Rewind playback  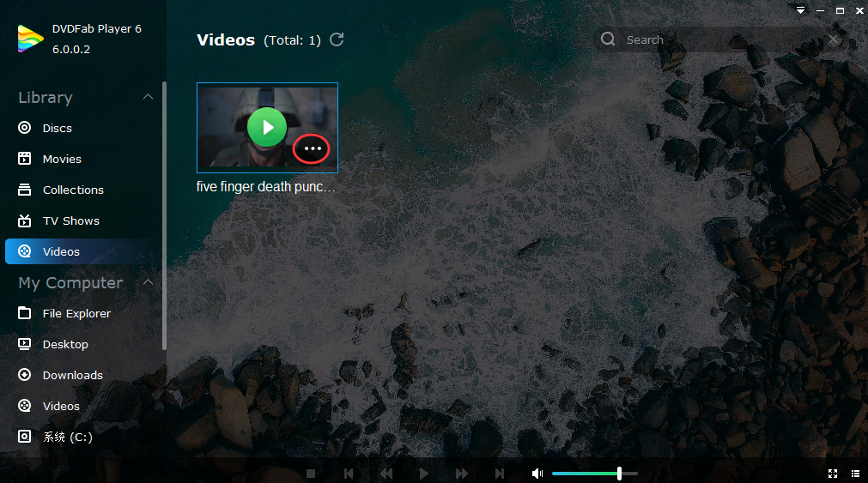click(385, 474)
